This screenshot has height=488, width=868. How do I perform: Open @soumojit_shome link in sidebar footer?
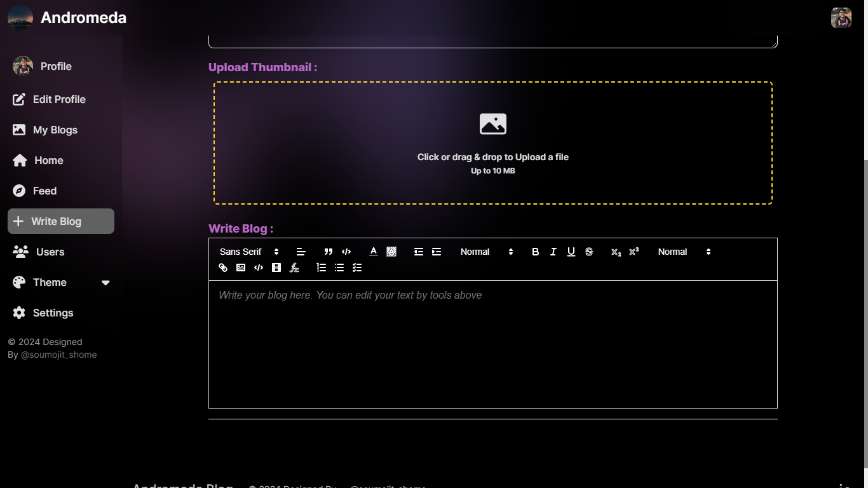click(x=59, y=355)
